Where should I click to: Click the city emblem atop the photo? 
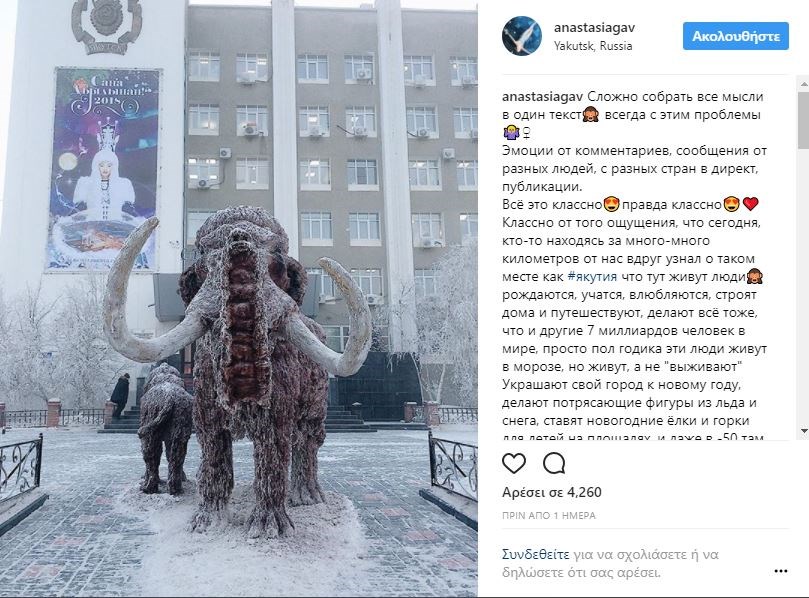[x=106, y=26]
